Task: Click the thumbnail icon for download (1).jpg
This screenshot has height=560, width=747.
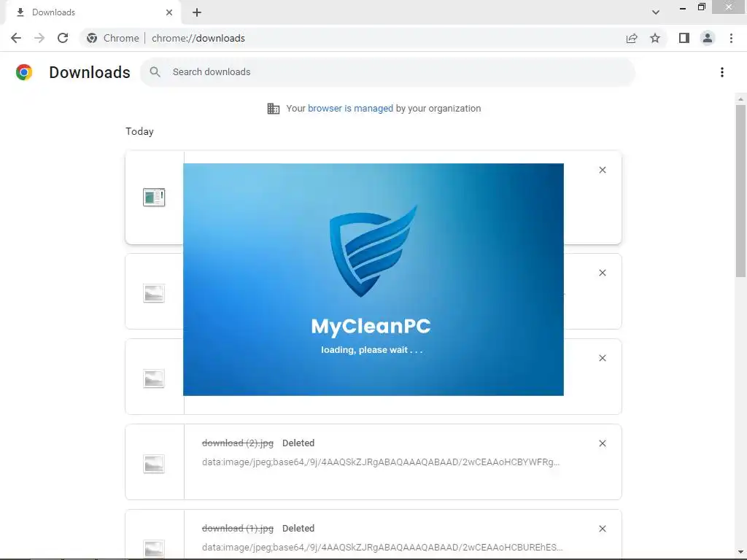Action: coord(154,548)
